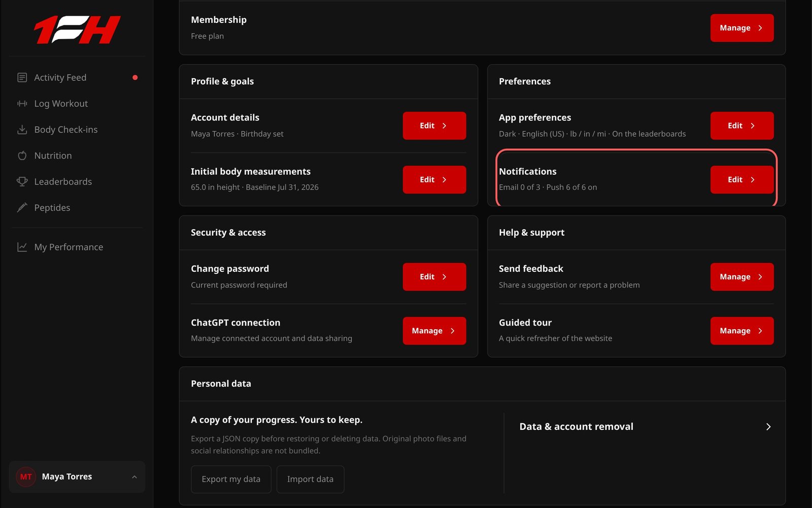Click the Body Check-ins download icon

[x=22, y=130]
